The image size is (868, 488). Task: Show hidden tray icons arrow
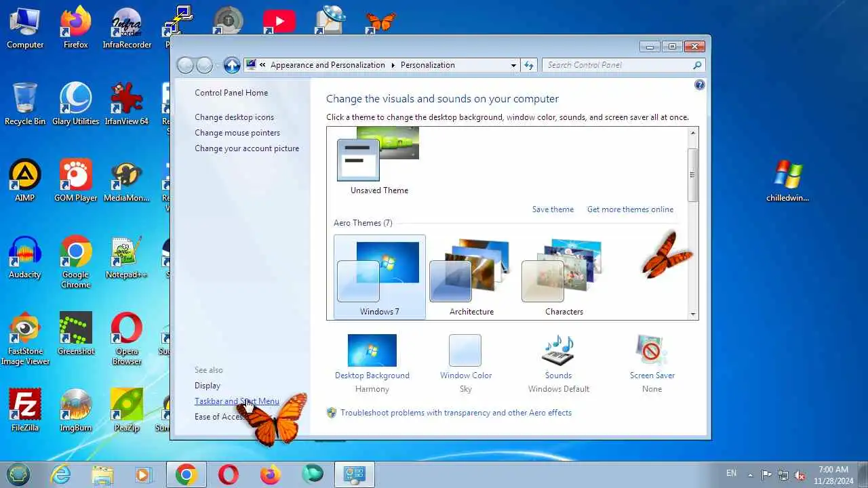(750, 474)
